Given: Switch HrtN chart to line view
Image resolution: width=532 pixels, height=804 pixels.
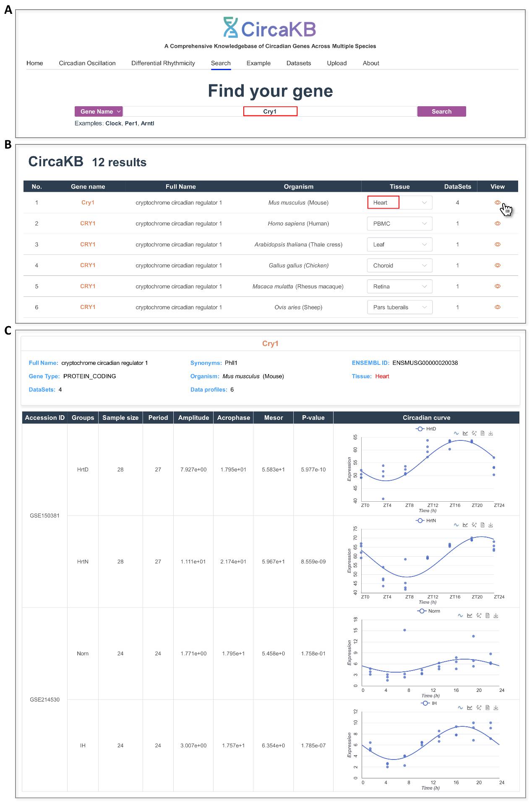Looking at the screenshot, I should (465, 525).
